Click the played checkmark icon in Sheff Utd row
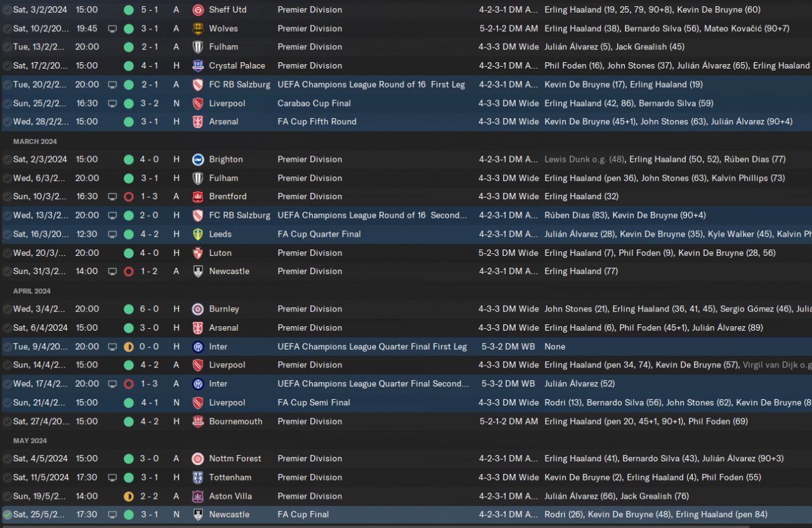Viewport: 812px width, 528px height. coord(7,10)
